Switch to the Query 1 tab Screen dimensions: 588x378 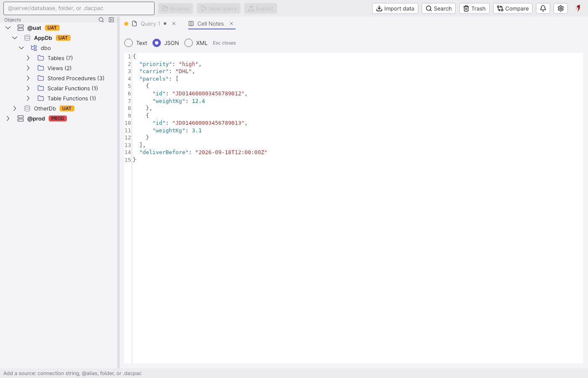150,24
